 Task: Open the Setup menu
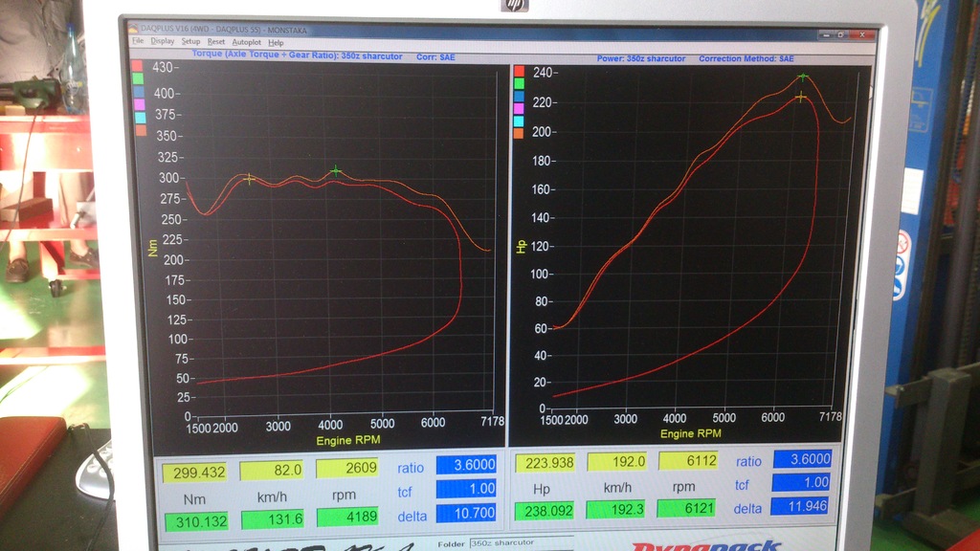[x=191, y=42]
